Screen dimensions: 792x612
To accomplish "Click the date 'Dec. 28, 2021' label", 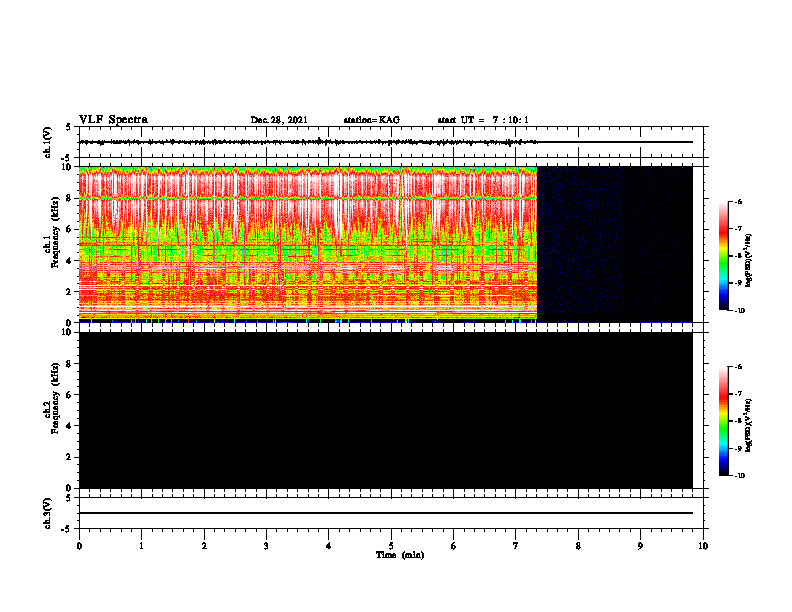I will point(279,120).
